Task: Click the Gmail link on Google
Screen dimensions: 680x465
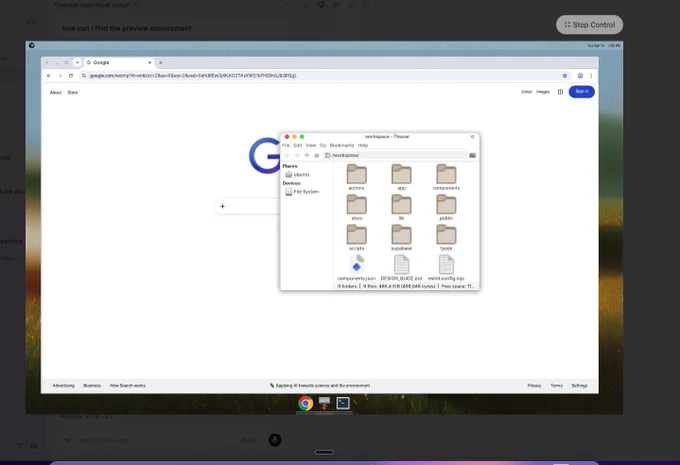Action: click(x=526, y=92)
